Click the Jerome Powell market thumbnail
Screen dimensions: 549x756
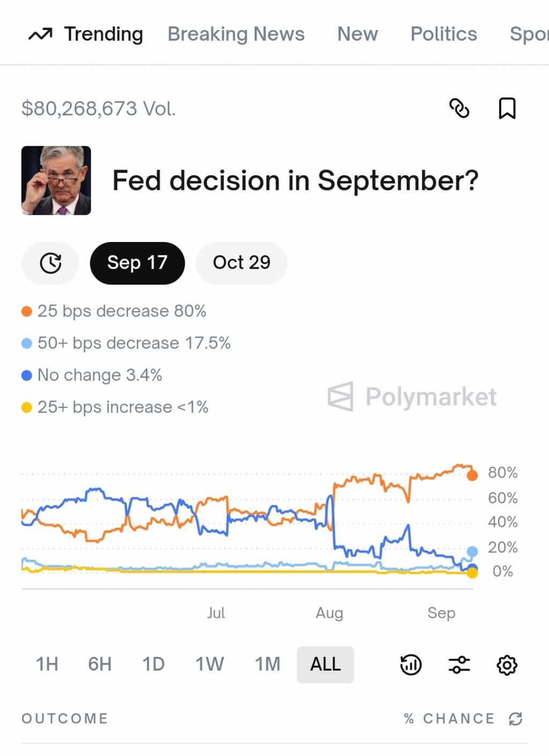(x=56, y=180)
